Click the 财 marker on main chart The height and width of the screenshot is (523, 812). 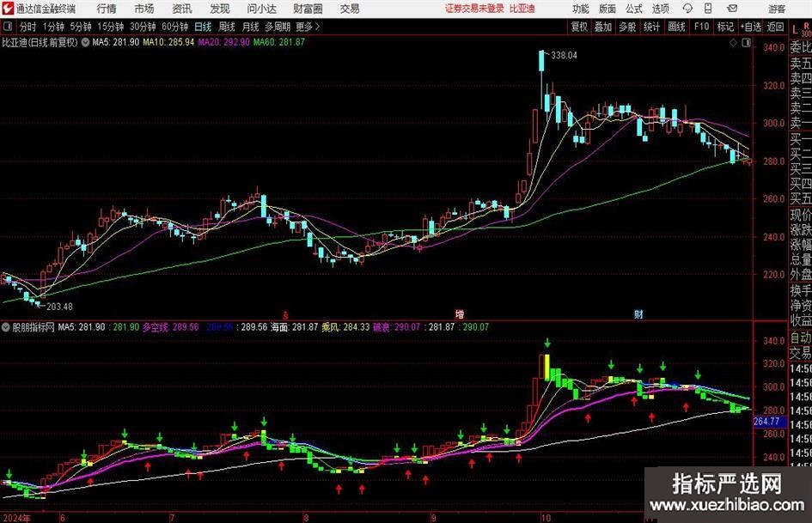pyautogui.click(x=638, y=314)
